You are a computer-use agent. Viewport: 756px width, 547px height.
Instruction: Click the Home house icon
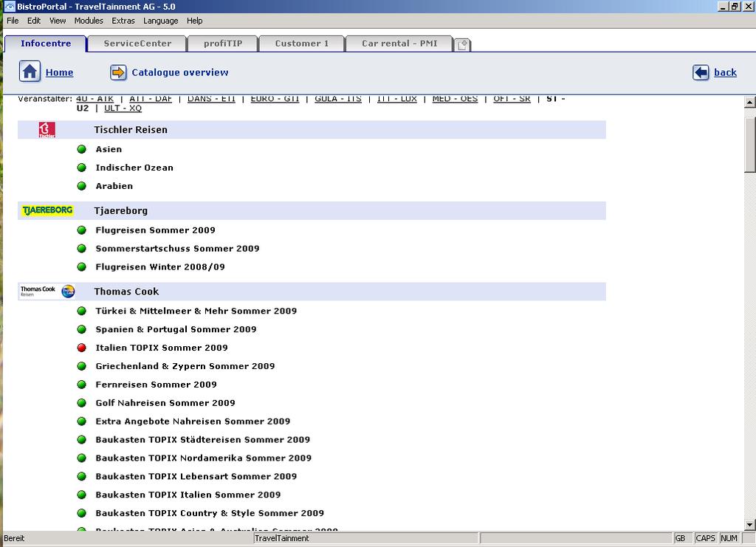coord(30,72)
